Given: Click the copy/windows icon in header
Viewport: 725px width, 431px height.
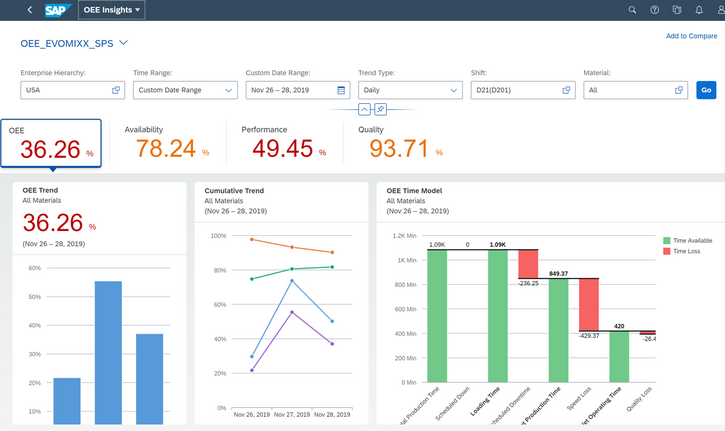Looking at the screenshot, I should tap(676, 10).
